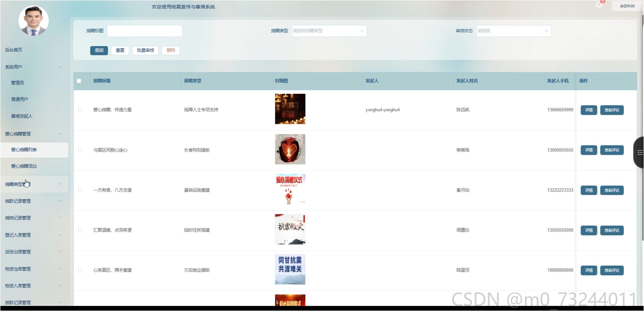
Task: Click the admin profile avatar photo
Action: [34, 21]
